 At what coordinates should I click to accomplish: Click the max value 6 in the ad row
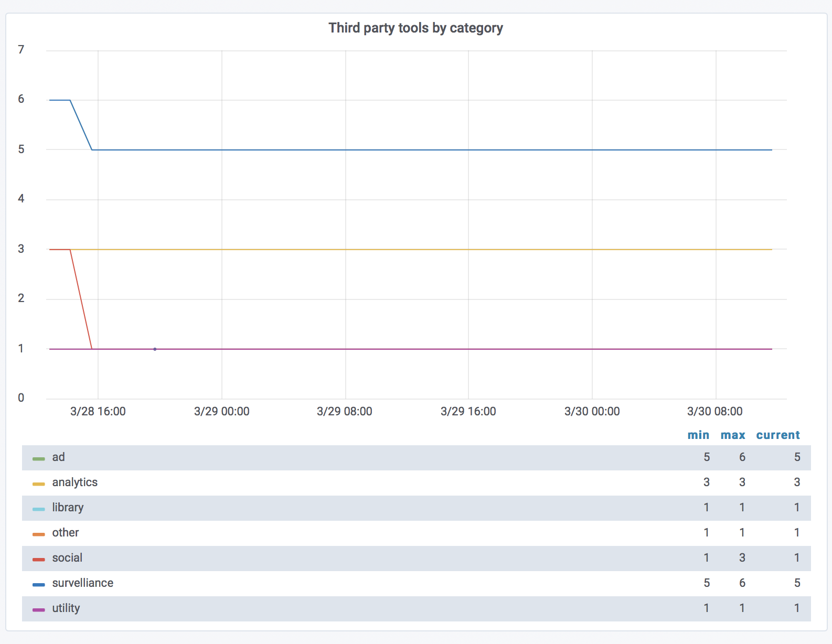pyautogui.click(x=742, y=457)
